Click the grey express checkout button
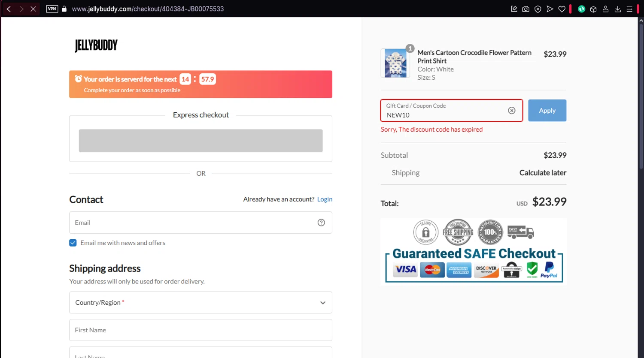This screenshot has height=358, width=644. [x=200, y=141]
